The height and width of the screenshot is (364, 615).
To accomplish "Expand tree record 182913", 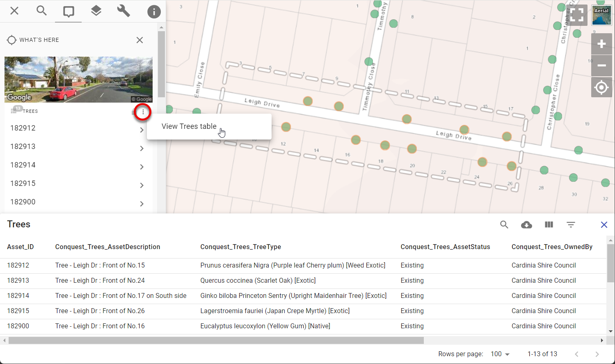I will pyautogui.click(x=142, y=148).
